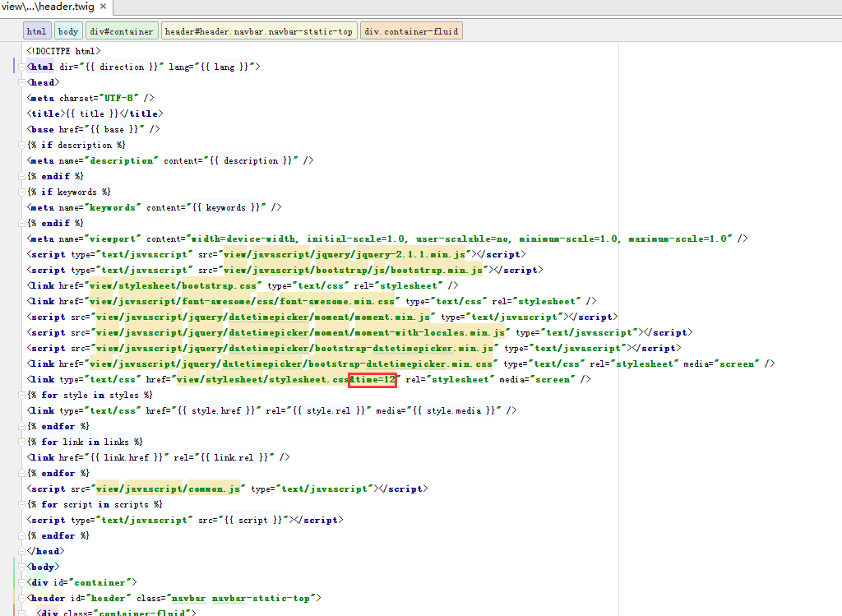Click the {{ description }} content value
The width and height of the screenshot is (842, 616).
point(251,160)
